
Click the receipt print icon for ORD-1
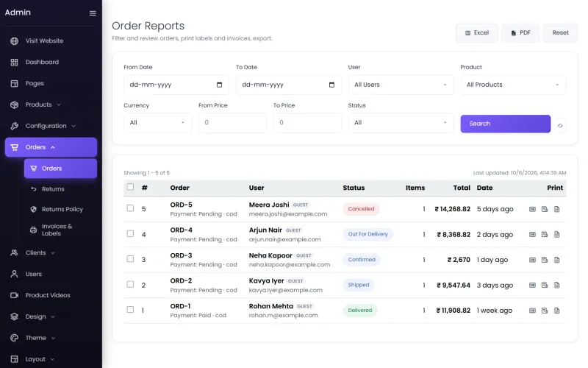pos(545,311)
